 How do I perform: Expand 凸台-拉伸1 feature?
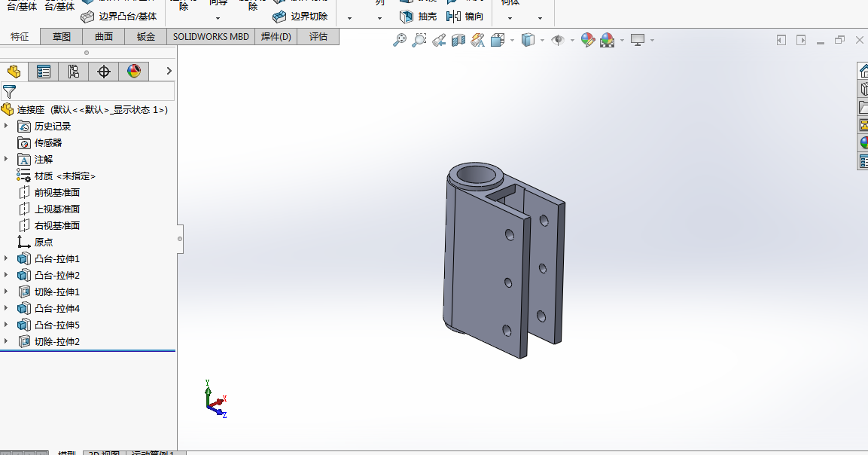pyautogui.click(x=6, y=258)
